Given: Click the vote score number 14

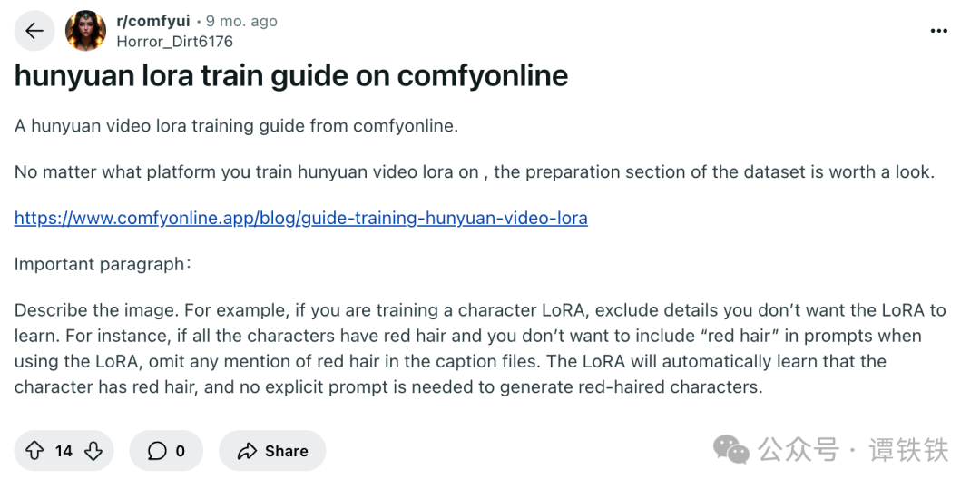Looking at the screenshot, I should pos(64,451).
